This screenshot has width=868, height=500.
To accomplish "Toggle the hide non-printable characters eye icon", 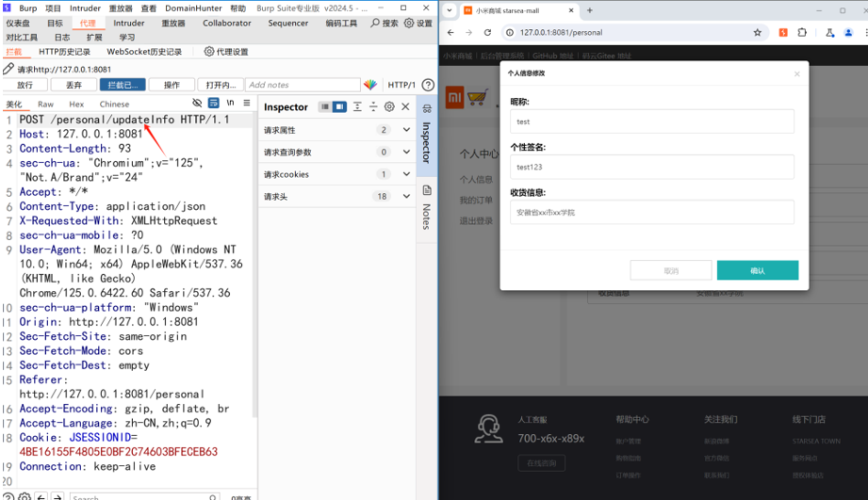I will pyautogui.click(x=197, y=104).
